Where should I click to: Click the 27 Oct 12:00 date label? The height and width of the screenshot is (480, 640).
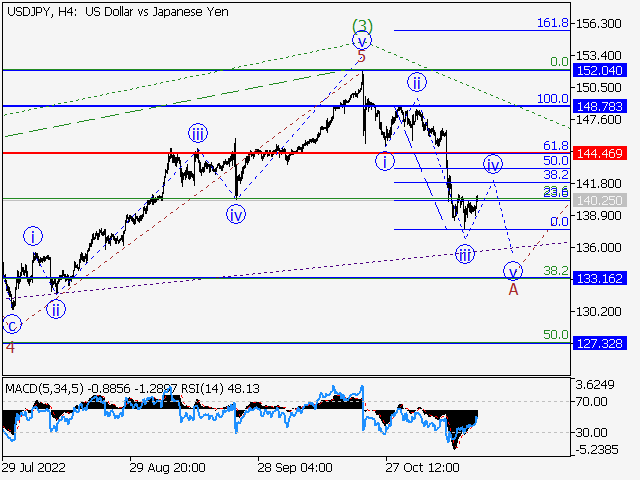422,467
